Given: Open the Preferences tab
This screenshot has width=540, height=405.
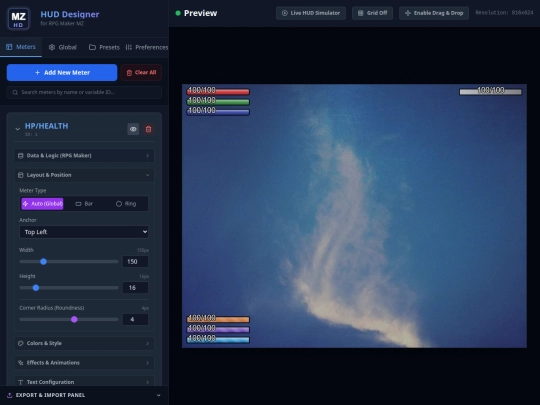Looking at the screenshot, I should pos(147,47).
